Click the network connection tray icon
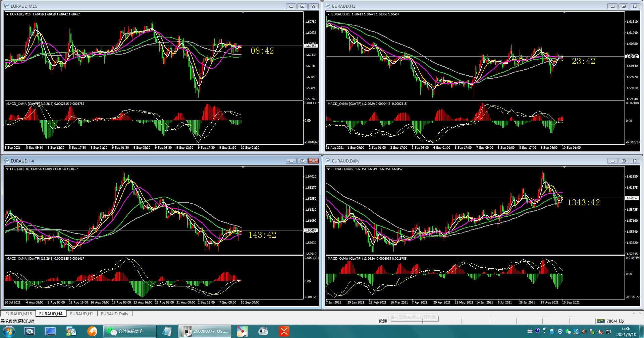The width and height of the screenshot is (644, 338). pos(608,332)
